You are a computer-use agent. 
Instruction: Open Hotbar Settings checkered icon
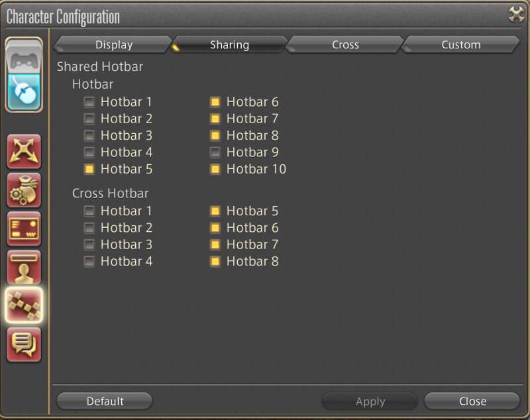pos(24,305)
